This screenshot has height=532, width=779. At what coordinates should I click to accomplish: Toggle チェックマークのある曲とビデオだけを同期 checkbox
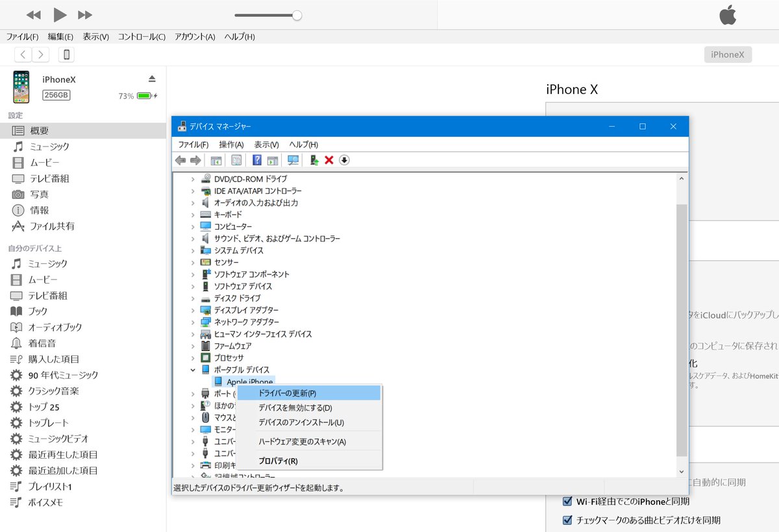coord(567,520)
